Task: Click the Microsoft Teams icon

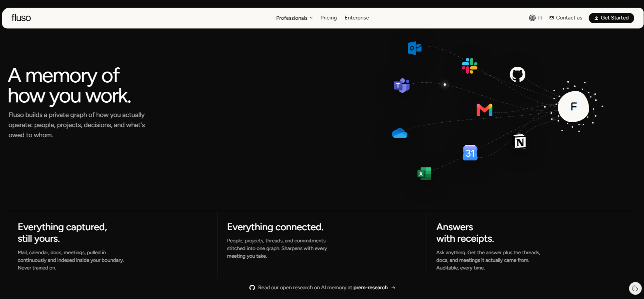Action: point(402,85)
